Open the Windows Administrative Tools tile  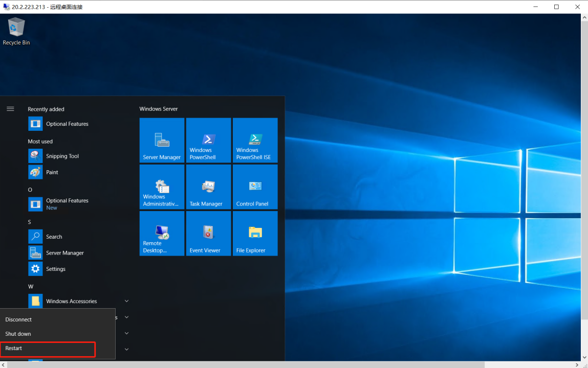(x=162, y=187)
